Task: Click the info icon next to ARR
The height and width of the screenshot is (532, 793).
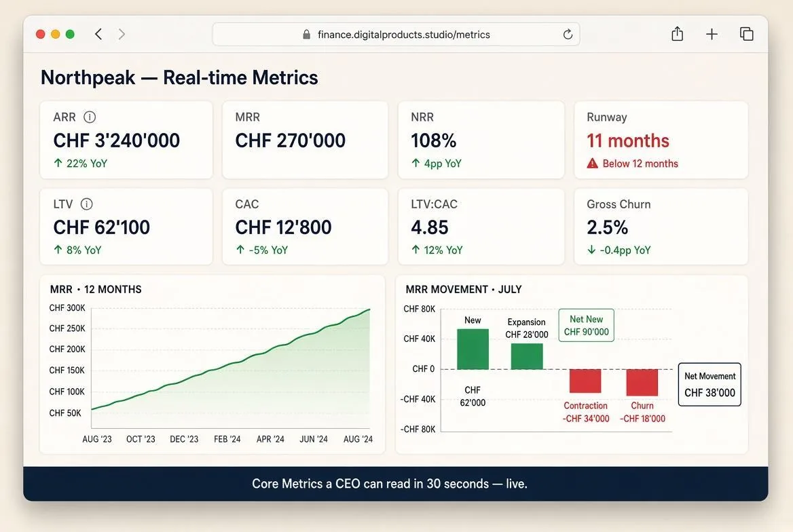Action: point(90,117)
